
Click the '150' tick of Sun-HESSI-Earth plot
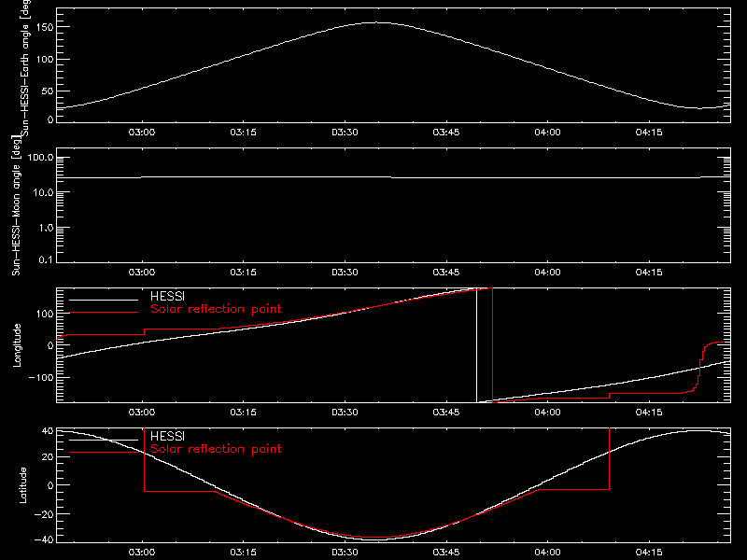coord(45,27)
